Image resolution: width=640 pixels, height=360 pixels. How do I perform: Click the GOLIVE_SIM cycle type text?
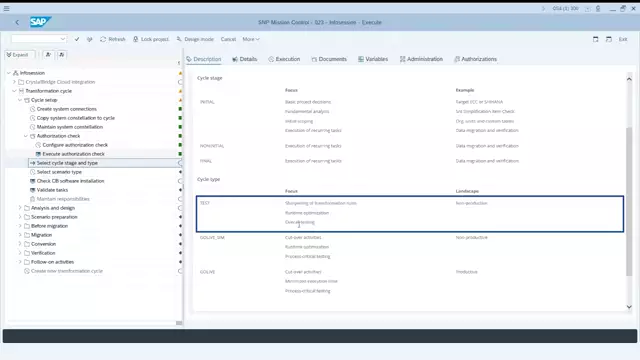tap(212, 237)
